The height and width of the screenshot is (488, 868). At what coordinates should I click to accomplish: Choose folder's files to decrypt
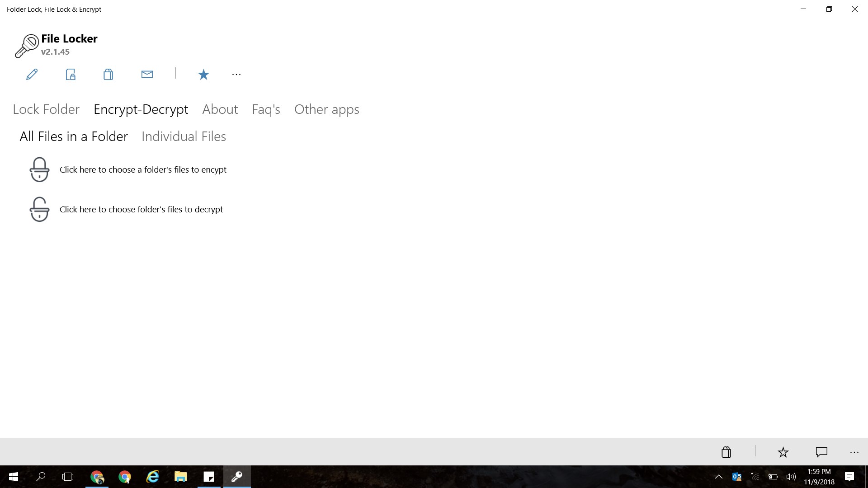coord(141,210)
